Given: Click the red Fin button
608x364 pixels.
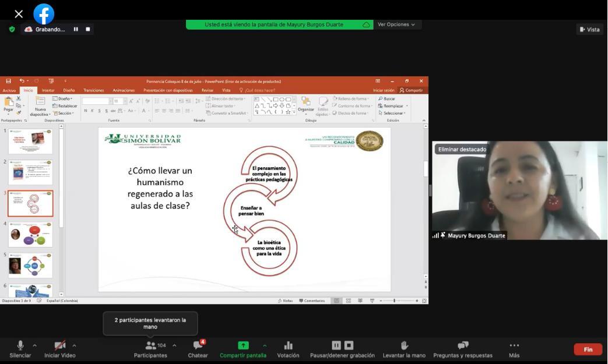Looking at the screenshot, I should click(588, 349).
